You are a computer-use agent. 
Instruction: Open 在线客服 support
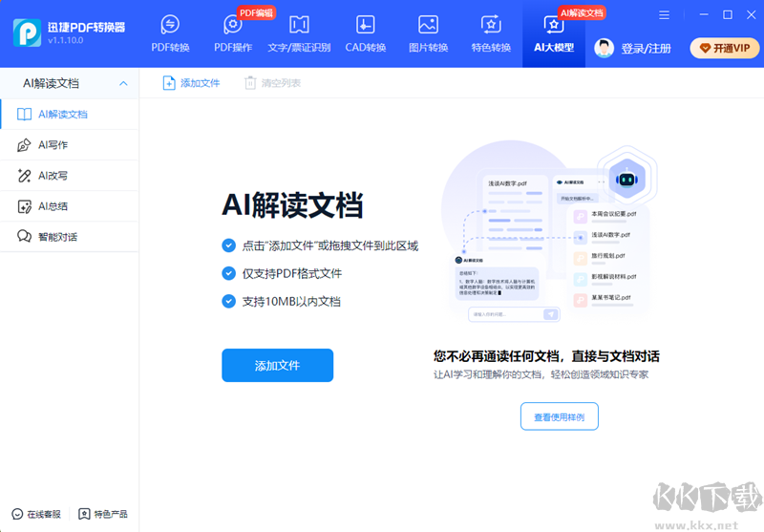(36, 514)
